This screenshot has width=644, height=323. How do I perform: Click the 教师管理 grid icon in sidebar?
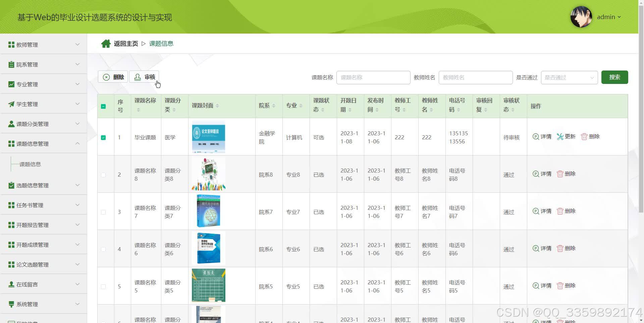(11, 45)
